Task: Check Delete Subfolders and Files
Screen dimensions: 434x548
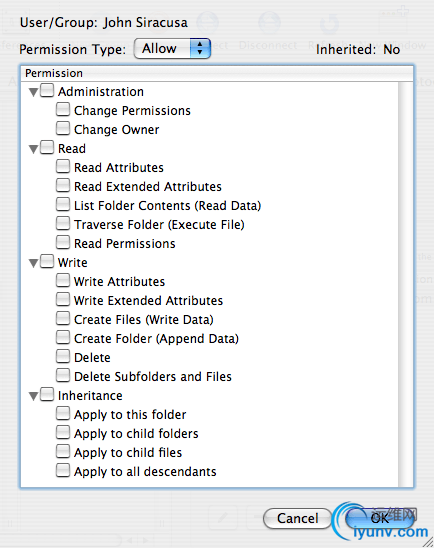Action: pos(63,375)
